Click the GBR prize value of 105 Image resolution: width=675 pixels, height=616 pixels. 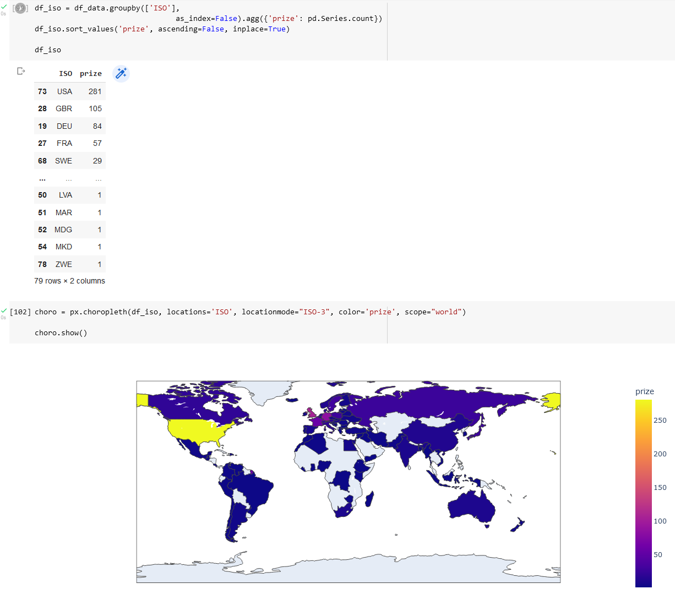tap(95, 108)
